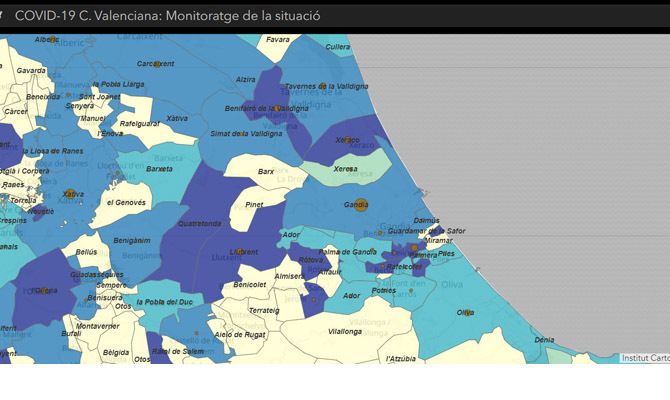Image resolution: width=670 pixels, height=400 pixels.
Task: Select the Bèlgida municipality label
Action: [116, 353]
